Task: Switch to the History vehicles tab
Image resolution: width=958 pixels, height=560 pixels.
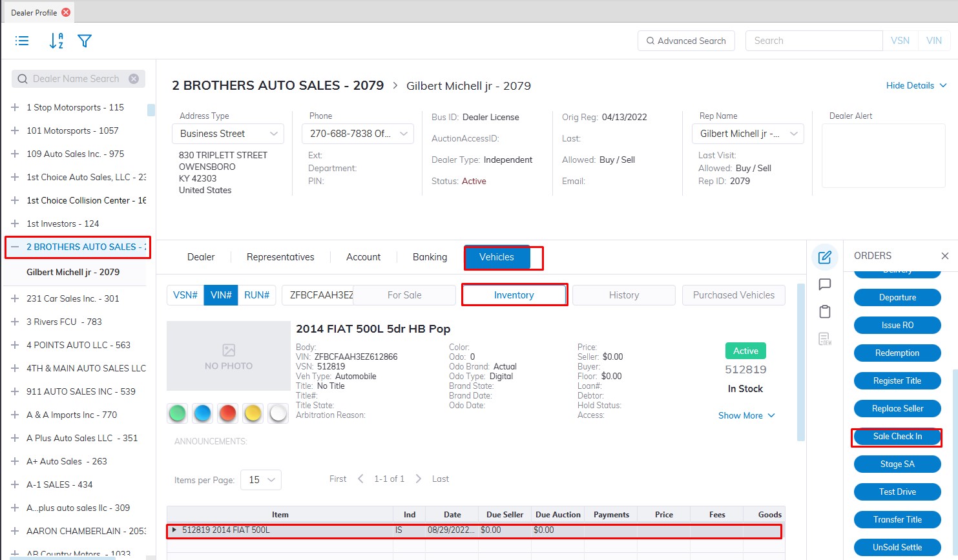Action: click(x=623, y=295)
